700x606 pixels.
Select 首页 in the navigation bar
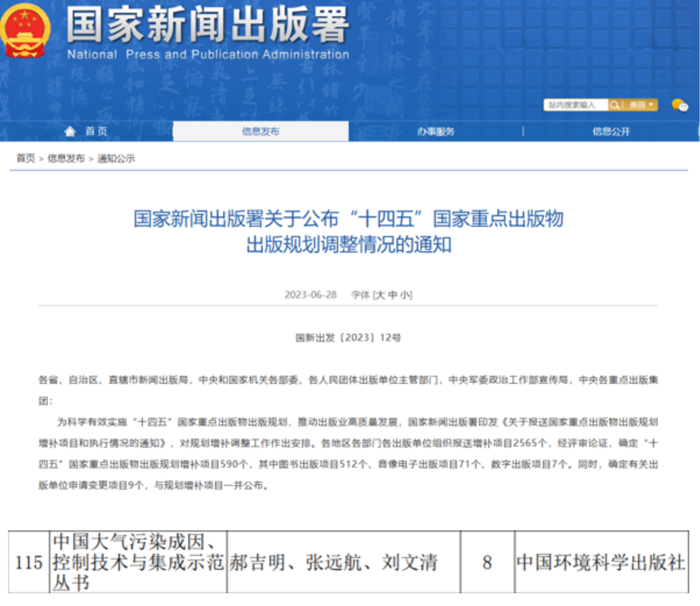coord(96,131)
